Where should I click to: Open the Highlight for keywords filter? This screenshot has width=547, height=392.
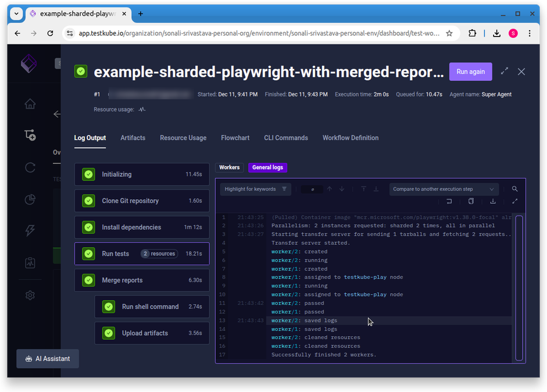255,189
